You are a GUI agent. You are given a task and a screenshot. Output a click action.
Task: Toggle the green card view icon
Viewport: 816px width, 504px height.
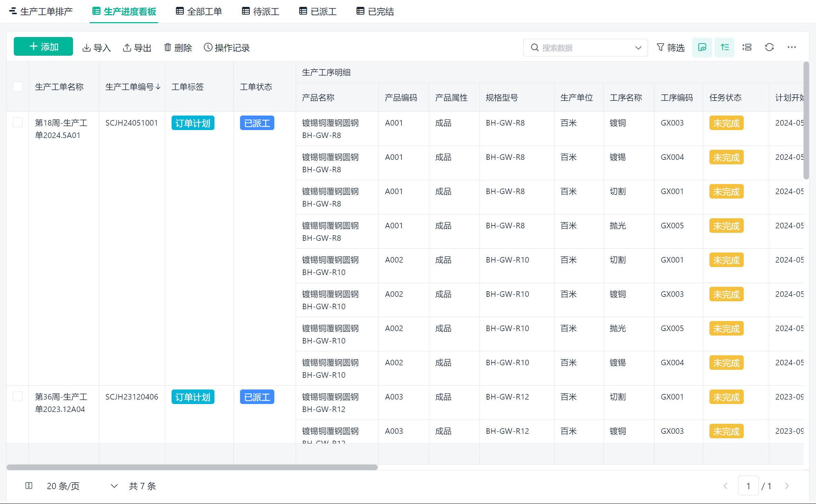pyautogui.click(x=702, y=47)
